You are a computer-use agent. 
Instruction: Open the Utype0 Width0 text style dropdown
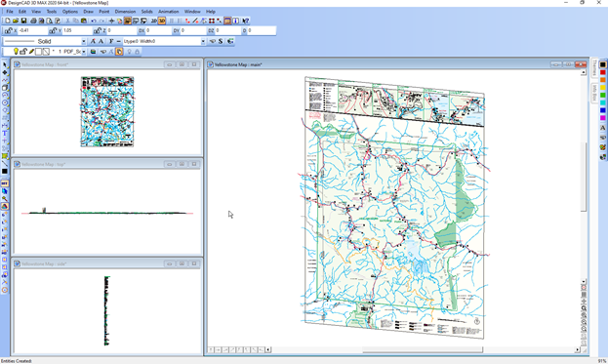pos(203,41)
